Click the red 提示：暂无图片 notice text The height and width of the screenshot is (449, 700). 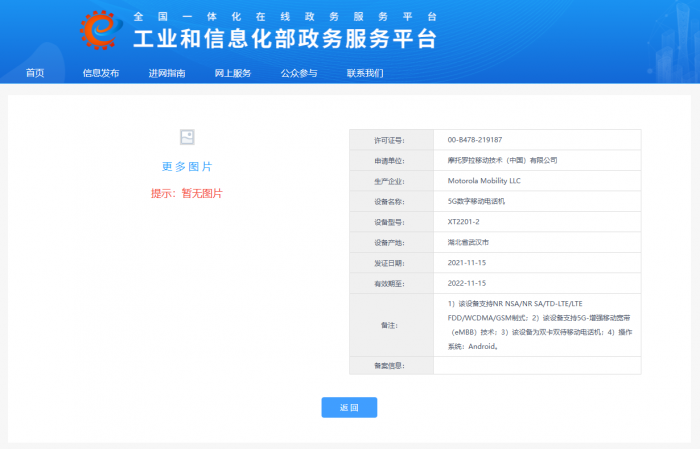[x=187, y=193]
